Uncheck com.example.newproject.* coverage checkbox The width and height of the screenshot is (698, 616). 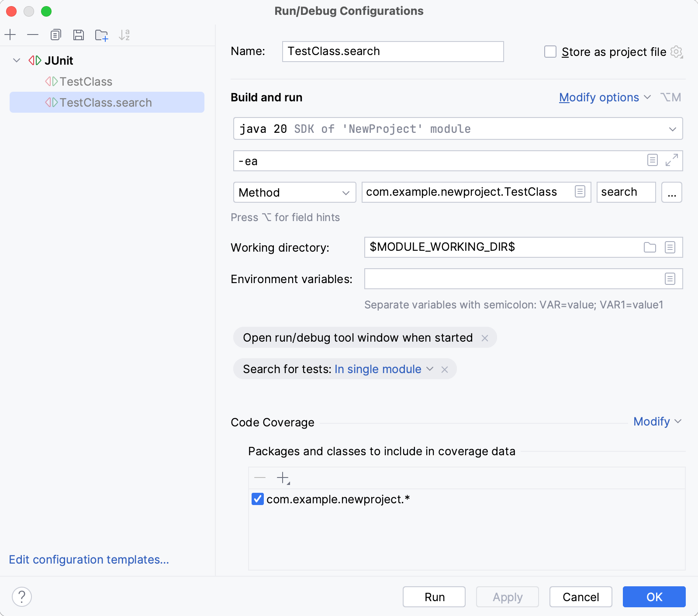pyautogui.click(x=258, y=499)
